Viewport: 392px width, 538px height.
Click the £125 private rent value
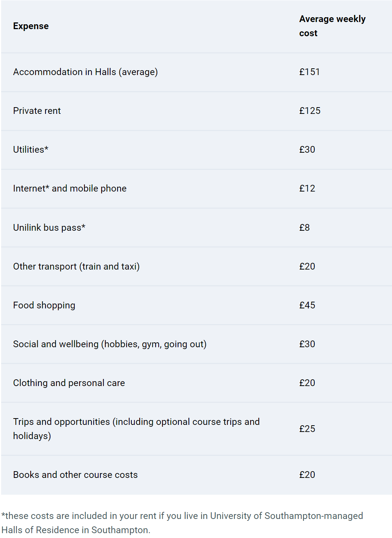[x=310, y=111]
